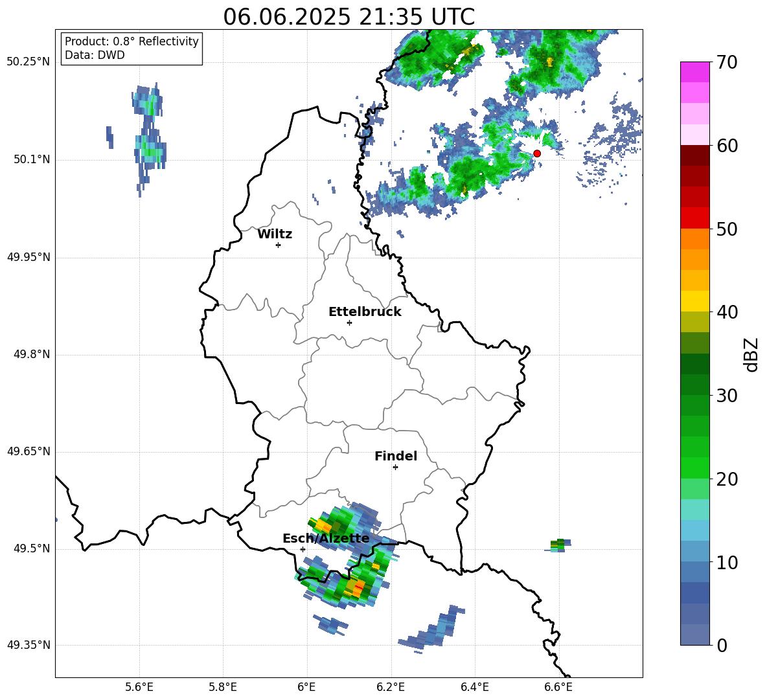767x700 pixels.
Task: Click the 49.95°N latitude label
Action: pos(29,258)
